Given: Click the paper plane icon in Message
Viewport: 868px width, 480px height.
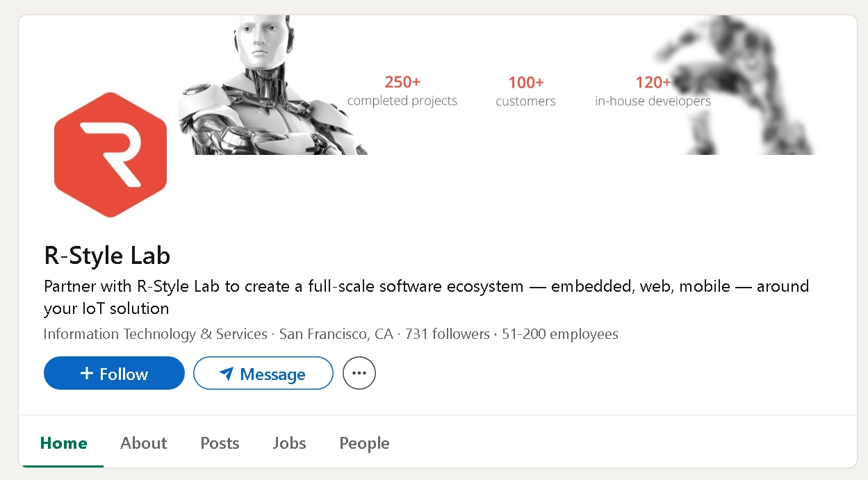Looking at the screenshot, I should pos(227,374).
